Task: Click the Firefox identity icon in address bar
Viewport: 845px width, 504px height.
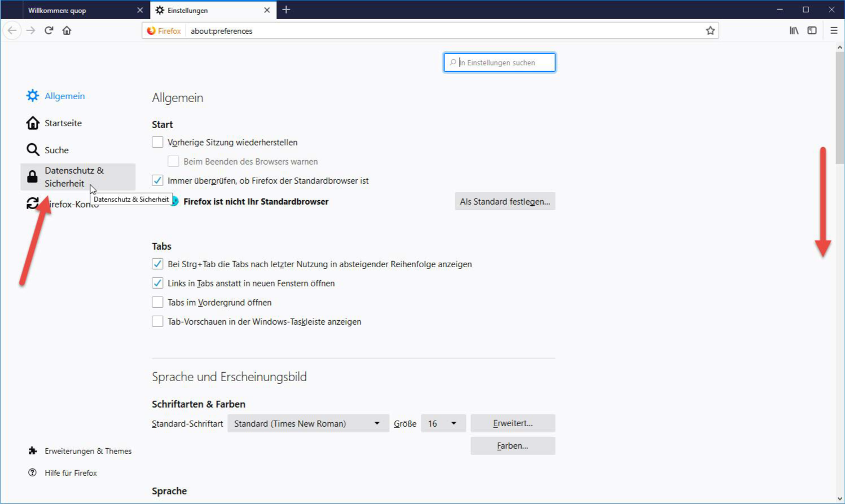Action: pyautogui.click(x=151, y=30)
